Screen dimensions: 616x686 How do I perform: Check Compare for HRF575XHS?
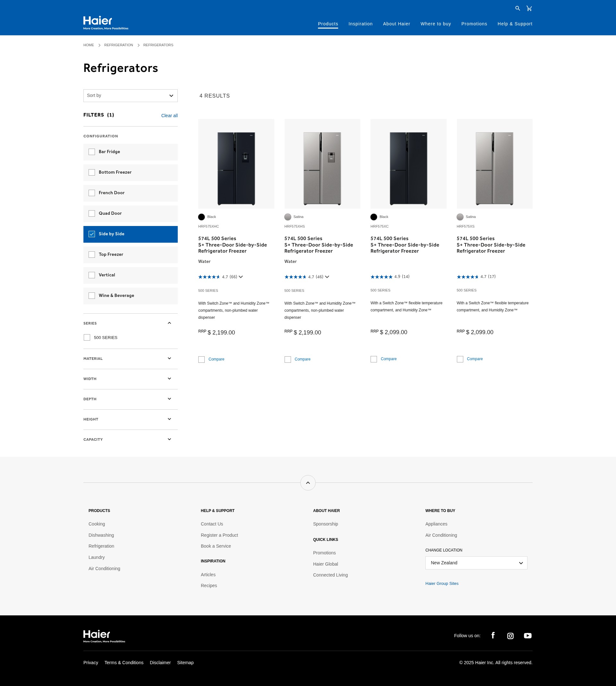[288, 359]
